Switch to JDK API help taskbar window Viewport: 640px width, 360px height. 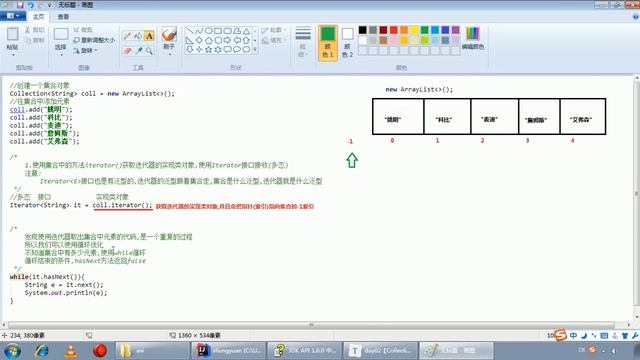click(x=304, y=351)
